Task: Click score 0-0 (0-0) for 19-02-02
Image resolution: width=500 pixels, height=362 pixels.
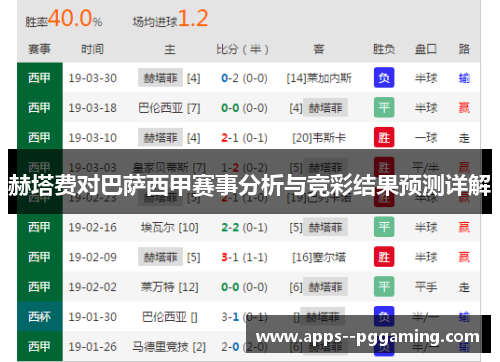Action: pyautogui.click(x=244, y=287)
